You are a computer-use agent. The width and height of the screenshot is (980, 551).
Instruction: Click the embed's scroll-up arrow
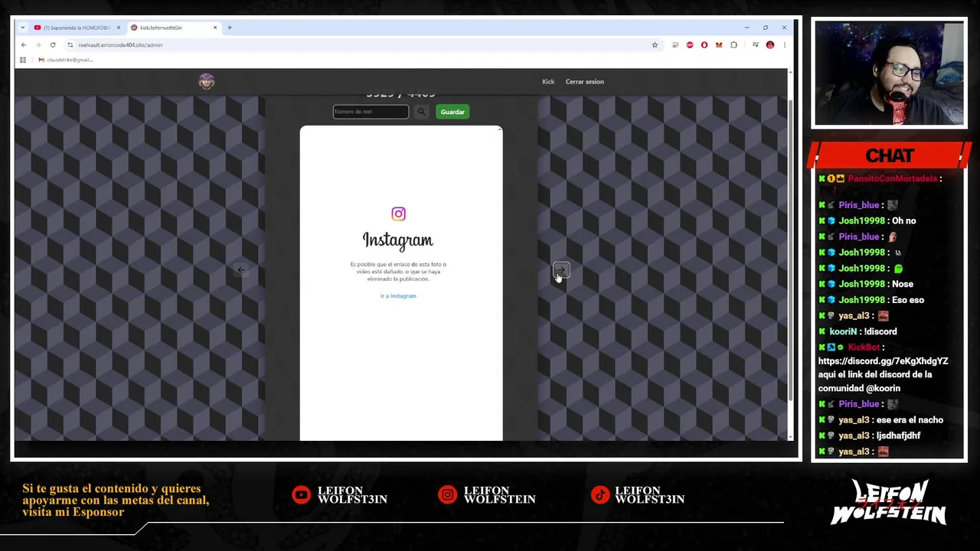[x=499, y=129]
